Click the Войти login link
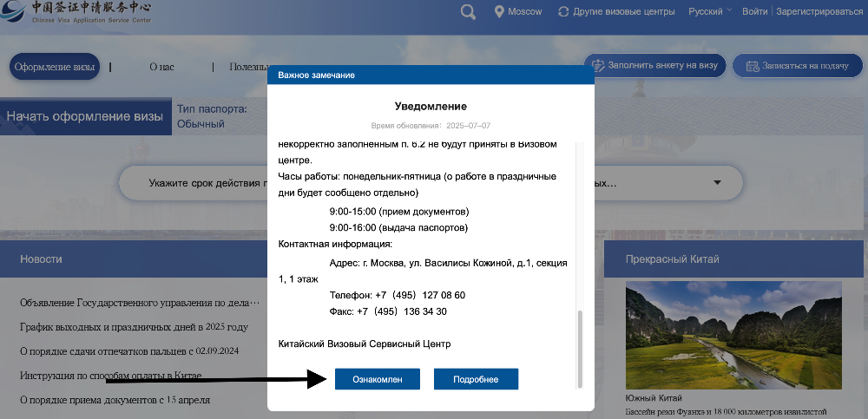Screen dimensions: 868x419 [x=755, y=12]
